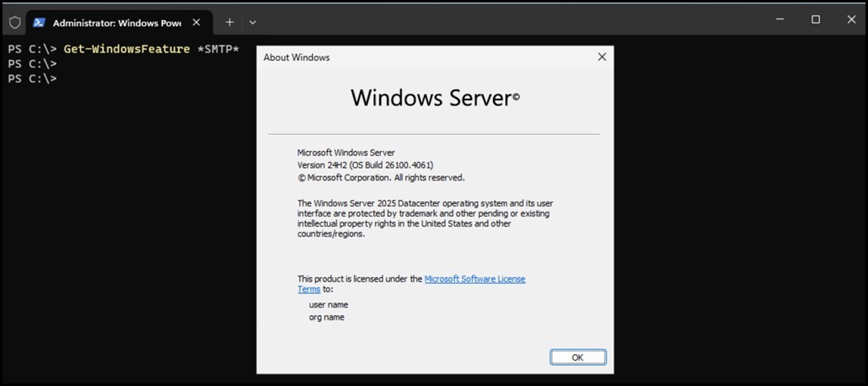Expand the new tab profile dropdown chevron
Viewport: 868px width, 386px height.
coord(253,22)
